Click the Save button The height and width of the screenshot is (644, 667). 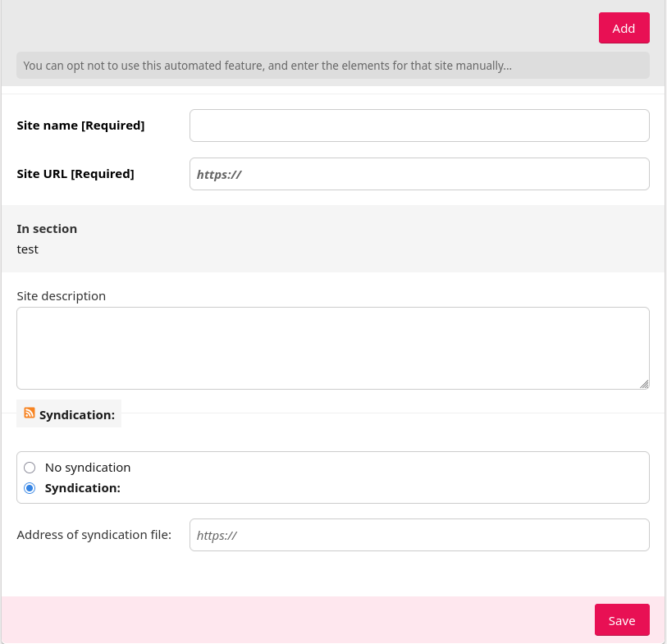coord(621,620)
